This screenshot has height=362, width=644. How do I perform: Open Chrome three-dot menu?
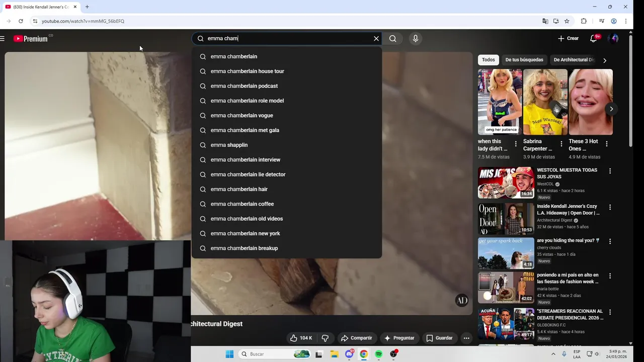[x=626, y=21]
